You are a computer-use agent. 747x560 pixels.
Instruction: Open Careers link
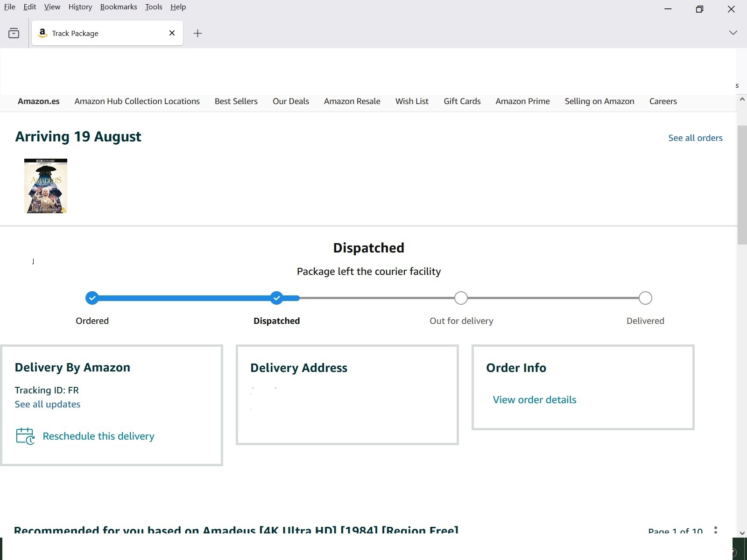click(663, 101)
